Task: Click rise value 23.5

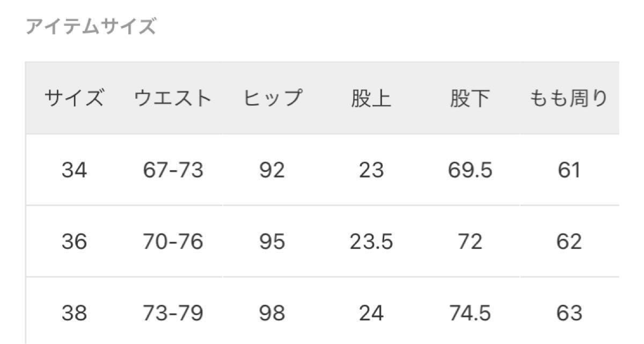Action: tap(371, 242)
